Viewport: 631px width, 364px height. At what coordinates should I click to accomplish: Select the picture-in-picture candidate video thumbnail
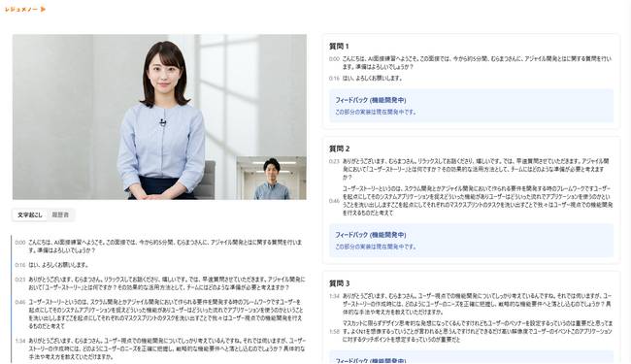(271, 178)
